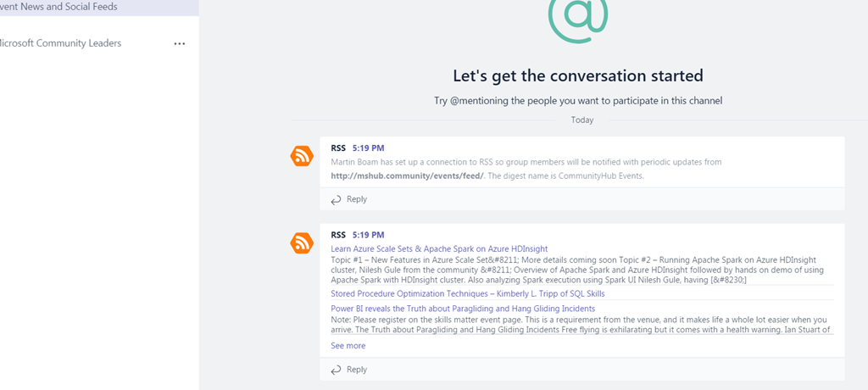Screen dimensions: 868x390
Task: Expand the digest with See more
Action: tap(348, 346)
